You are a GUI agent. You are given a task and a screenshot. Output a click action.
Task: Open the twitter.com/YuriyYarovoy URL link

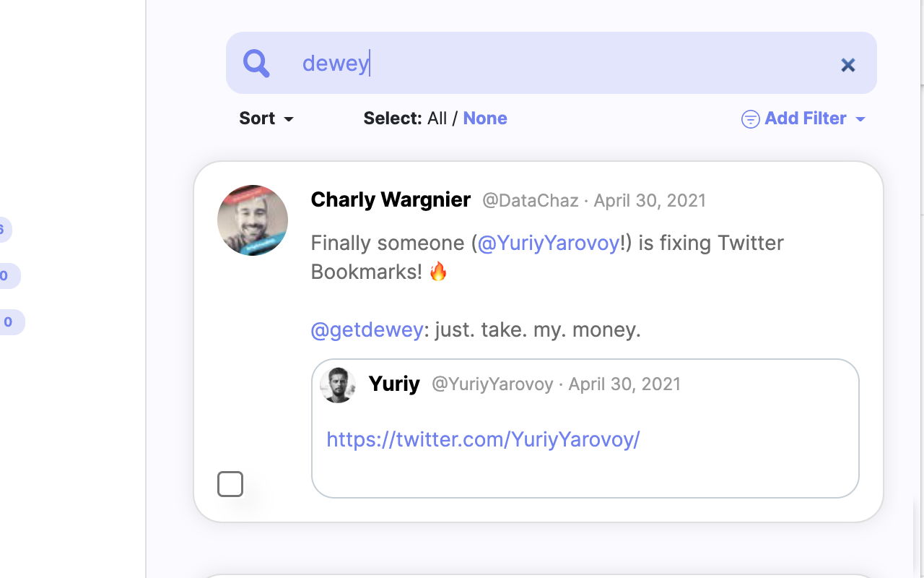click(x=483, y=439)
